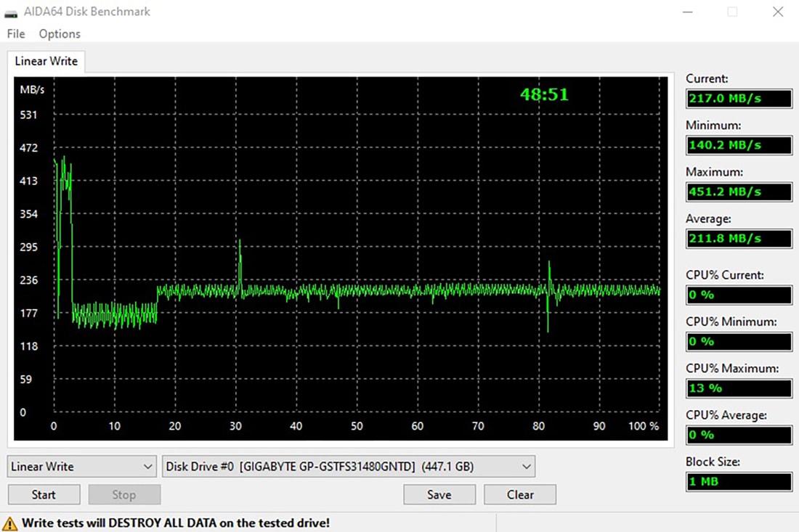The height and width of the screenshot is (532, 799).
Task: Click the CPU% Minimum value field
Action: click(739, 342)
